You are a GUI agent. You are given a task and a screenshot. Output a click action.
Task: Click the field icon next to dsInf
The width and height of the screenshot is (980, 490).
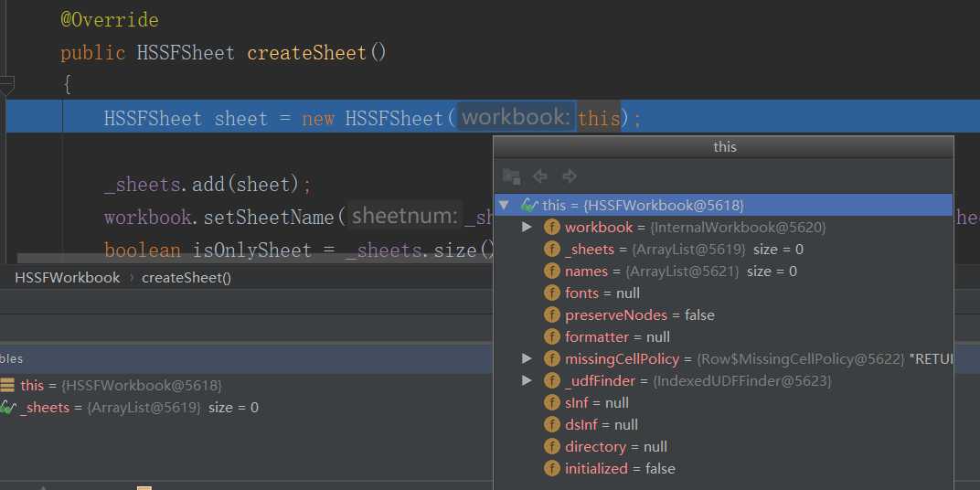pyautogui.click(x=552, y=424)
